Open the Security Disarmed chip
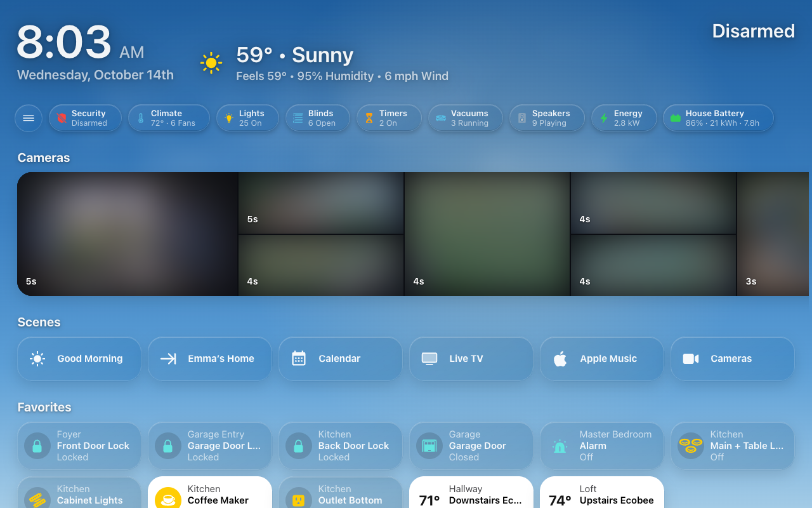The height and width of the screenshot is (508, 812). pos(85,118)
